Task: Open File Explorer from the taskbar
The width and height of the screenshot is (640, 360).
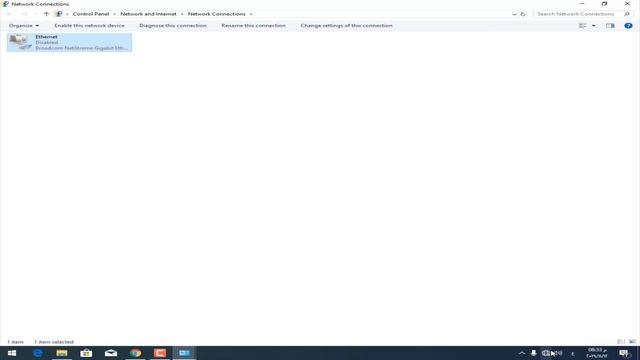Action: tap(62, 353)
